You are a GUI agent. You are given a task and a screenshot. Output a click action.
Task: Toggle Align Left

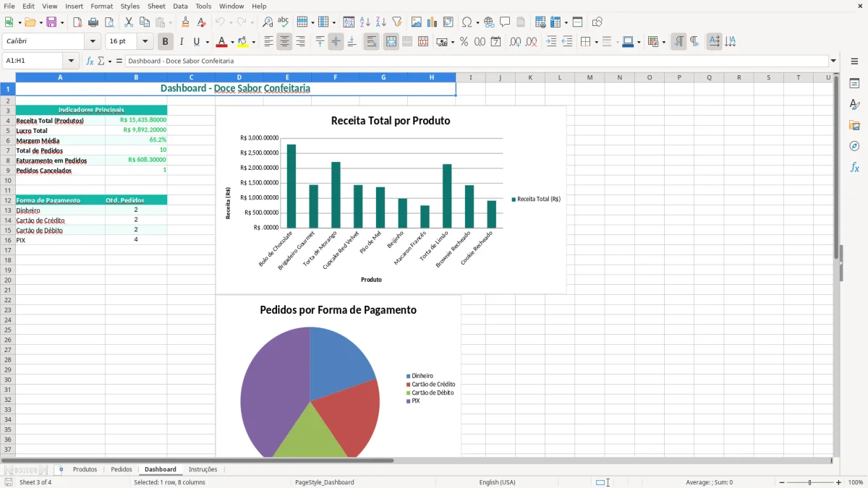coord(268,42)
